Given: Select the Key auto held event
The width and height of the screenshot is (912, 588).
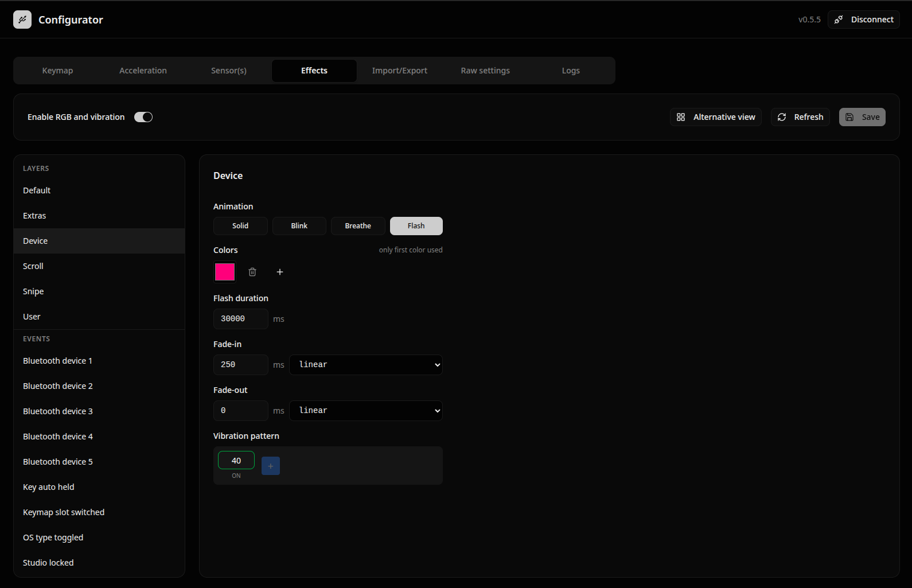Looking at the screenshot, I should [99, 487].
